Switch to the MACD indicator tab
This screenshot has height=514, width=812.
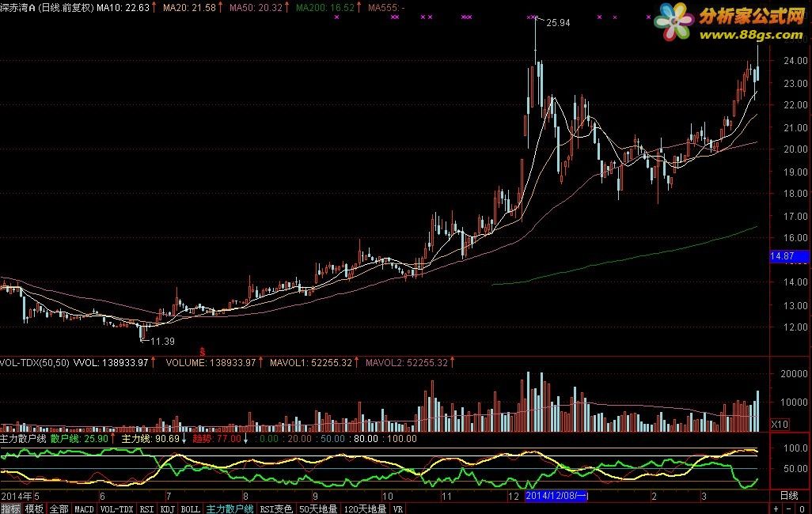(x=84, y=508)
